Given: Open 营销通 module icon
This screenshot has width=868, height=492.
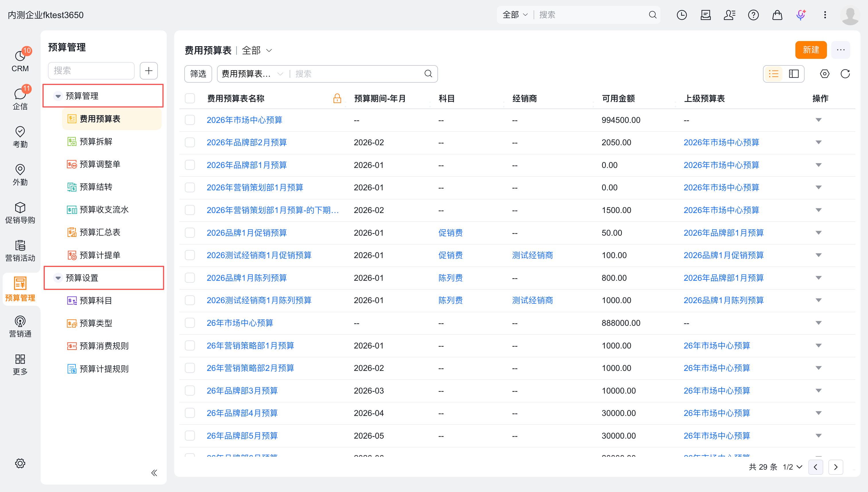Looking at the screenshot, I should 20,326.
